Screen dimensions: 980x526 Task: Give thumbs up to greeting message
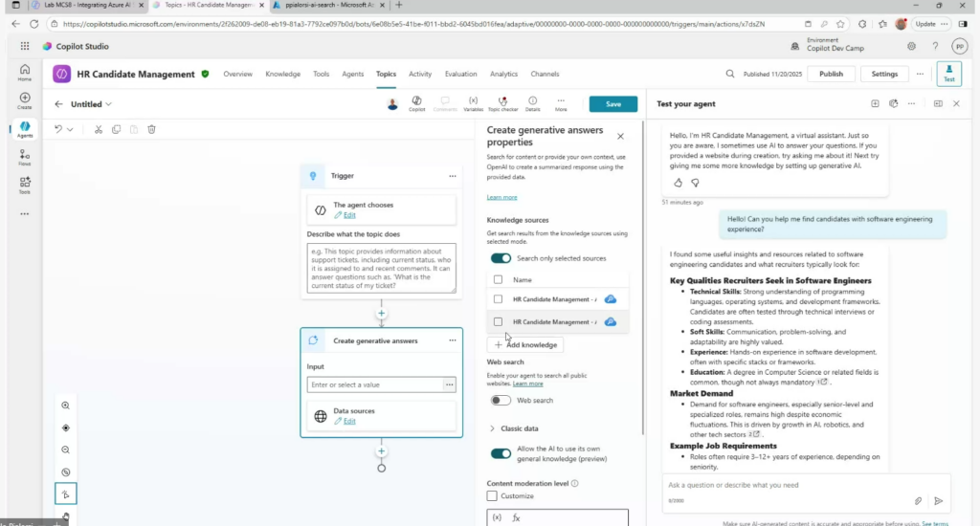(679, 183)
